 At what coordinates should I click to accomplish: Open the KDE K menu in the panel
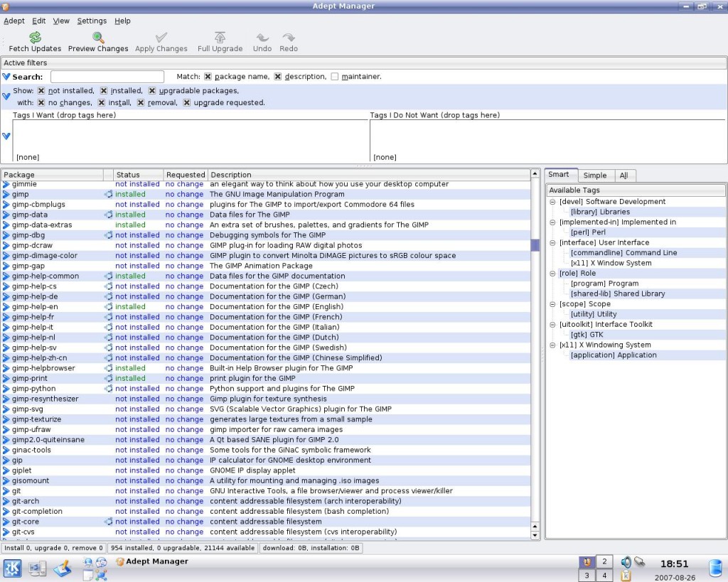(x=13, y=568)
